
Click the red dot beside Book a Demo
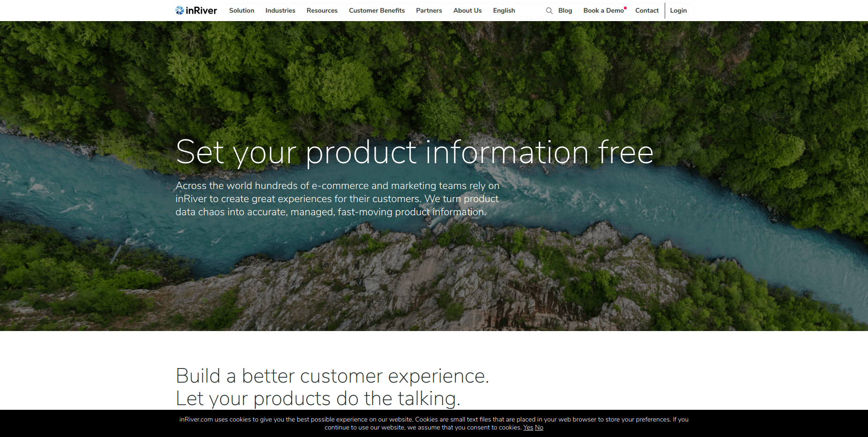625,8
